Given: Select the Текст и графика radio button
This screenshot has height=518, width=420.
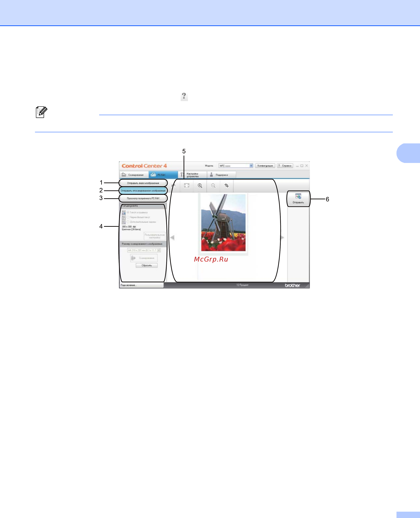Looking at the screenshot, I should 128,212.
